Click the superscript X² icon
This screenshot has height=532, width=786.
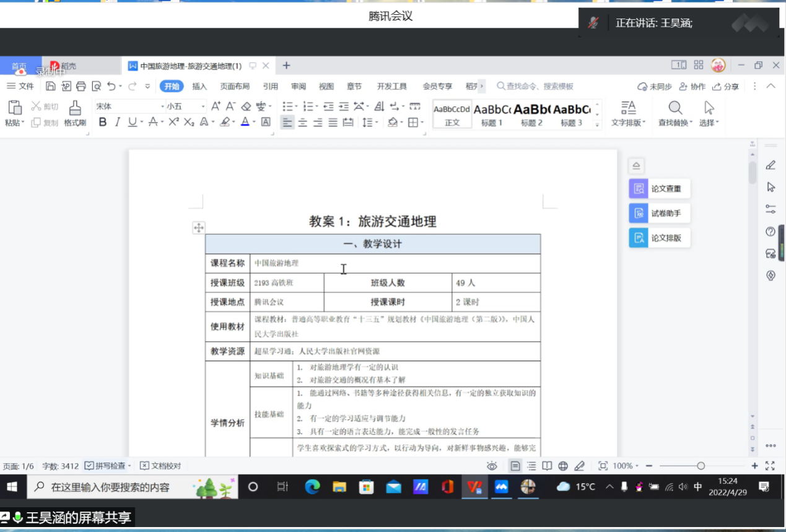coord(174,123)
